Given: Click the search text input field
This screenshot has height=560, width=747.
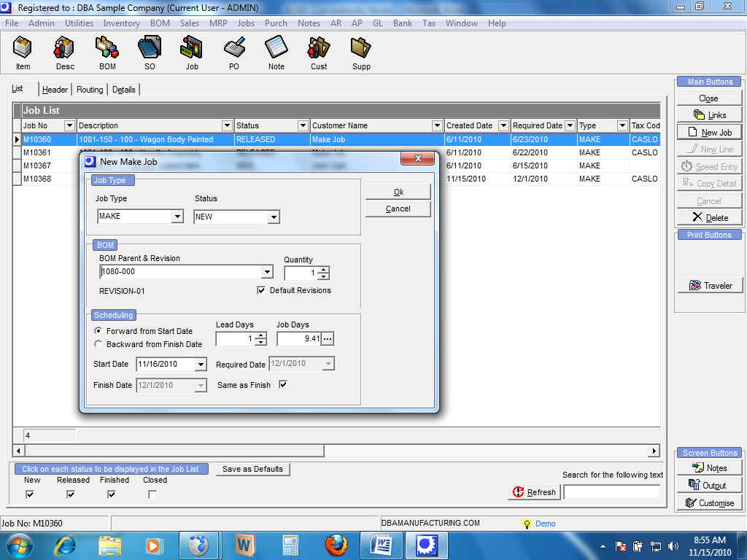Looking at the screenshot, I should [x=611, y=492].
